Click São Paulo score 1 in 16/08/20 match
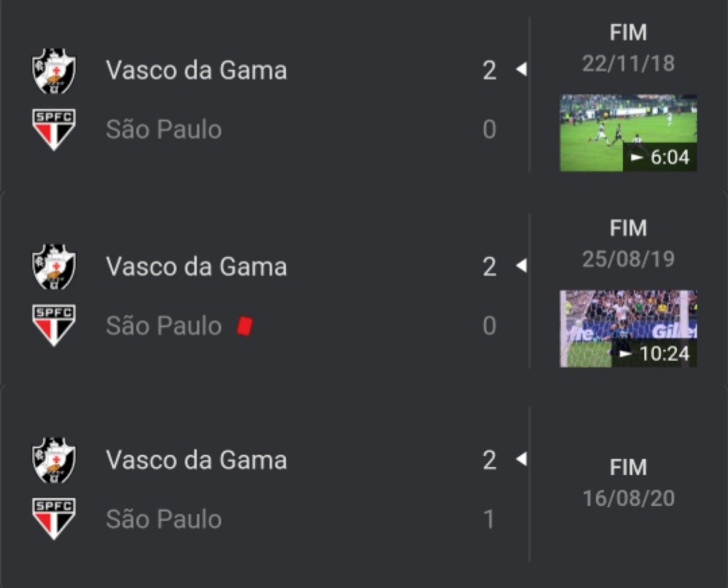 tap(489, 520)
